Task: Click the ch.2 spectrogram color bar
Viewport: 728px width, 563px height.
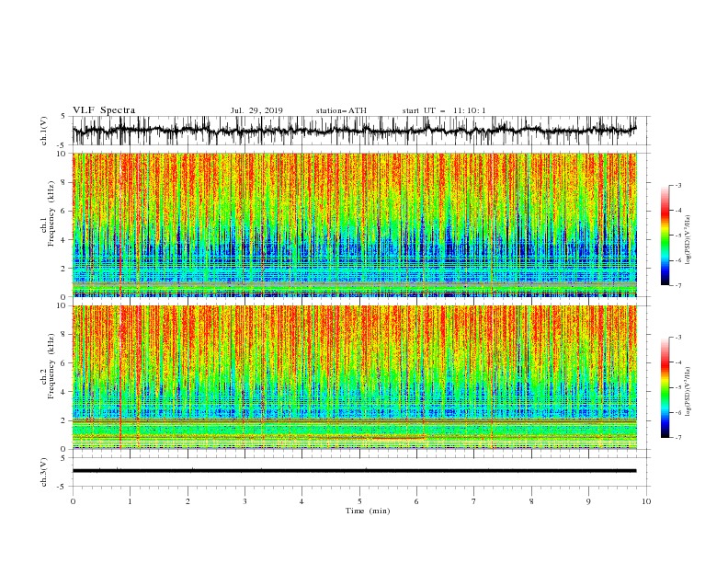Action: 665,387
